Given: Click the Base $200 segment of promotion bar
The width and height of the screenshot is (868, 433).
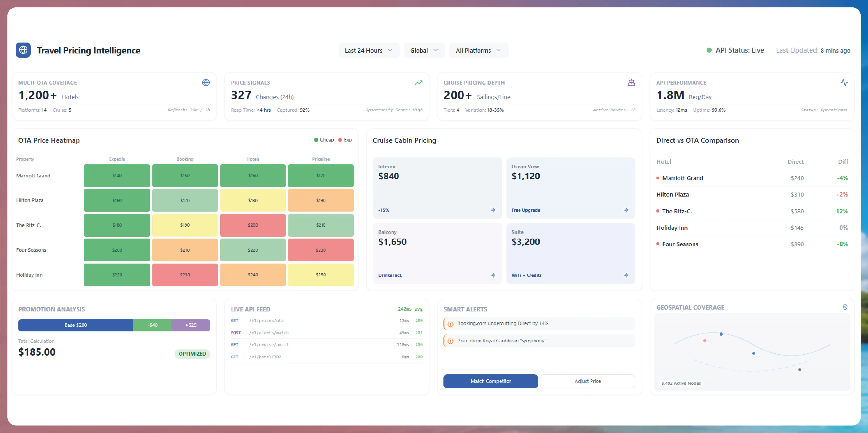Looking at the screenshot, I should (x=76, y=325).
